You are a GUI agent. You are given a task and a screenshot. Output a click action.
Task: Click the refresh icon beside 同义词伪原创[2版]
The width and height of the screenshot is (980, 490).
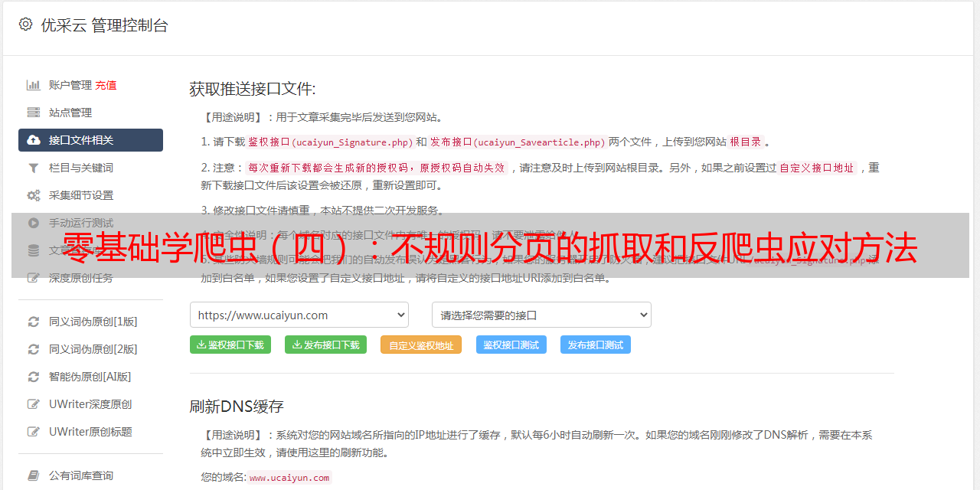33,349
